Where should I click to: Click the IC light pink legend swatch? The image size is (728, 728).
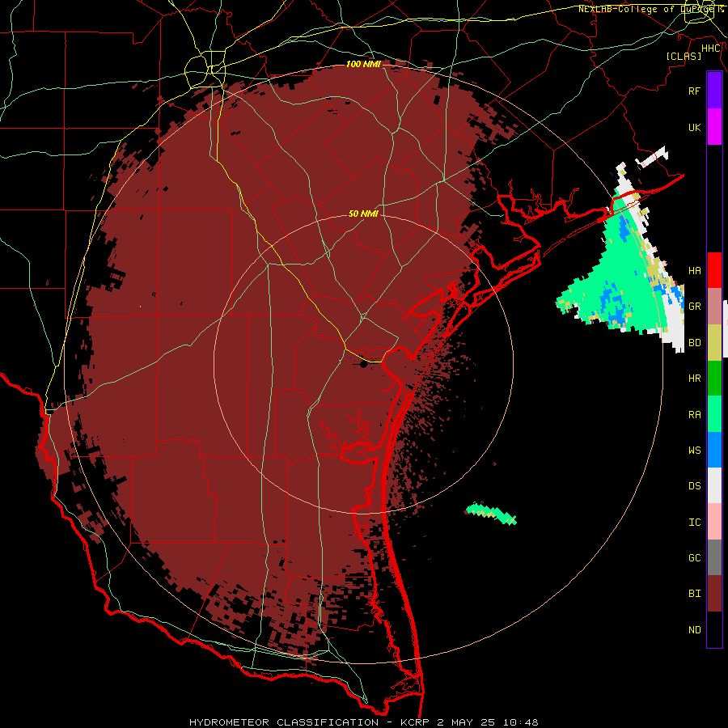coord(714,522)
